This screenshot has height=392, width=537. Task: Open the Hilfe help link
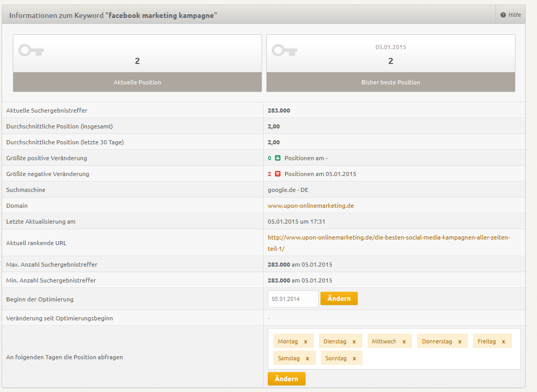tap(511, 15)
